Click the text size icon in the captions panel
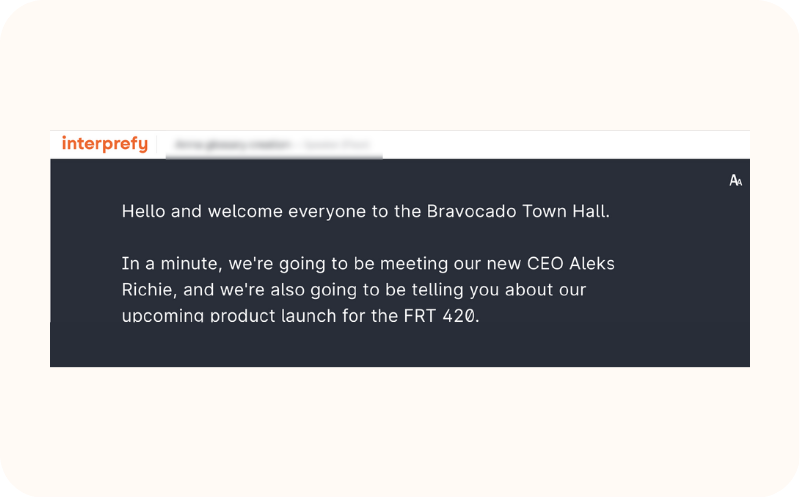The height and width of the screenshot is (500, 800). (x=735, y=181)
